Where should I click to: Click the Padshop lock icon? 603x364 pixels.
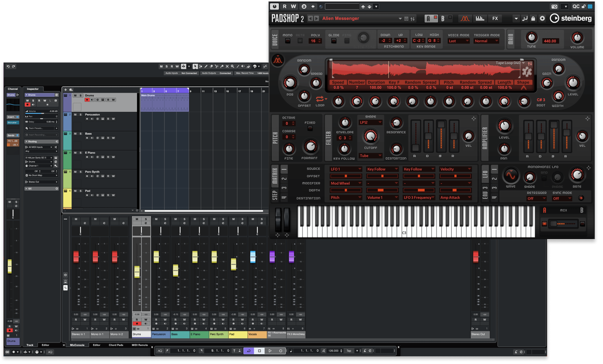pyautogui.click(x=533, y=19)
